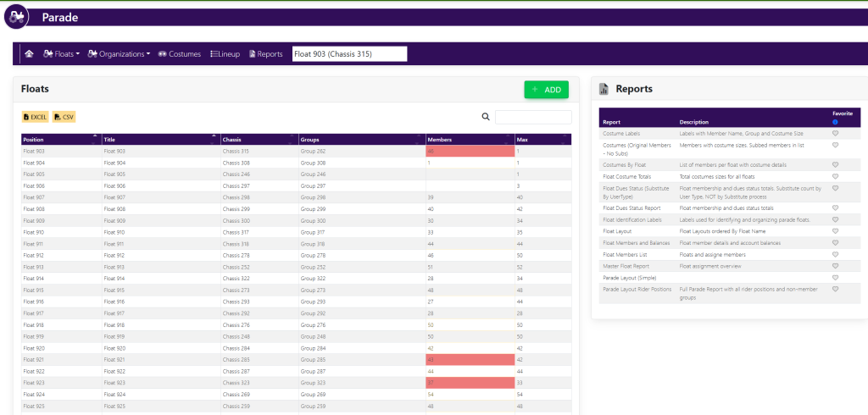868x415 pixels.
Task: Click red Members cell for Float 921
Action: point(470,359)
